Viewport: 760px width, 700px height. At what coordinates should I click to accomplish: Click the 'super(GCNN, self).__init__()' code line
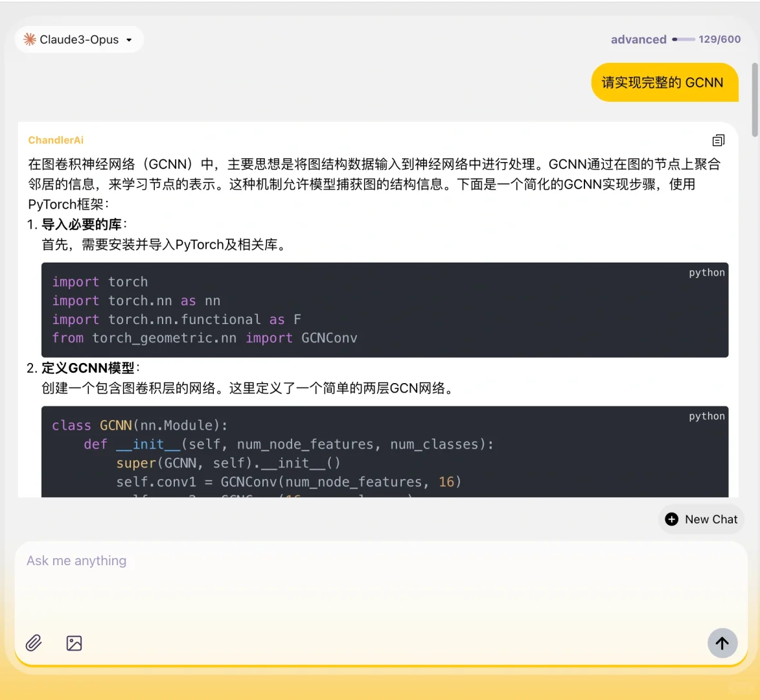tap(228, 463)
